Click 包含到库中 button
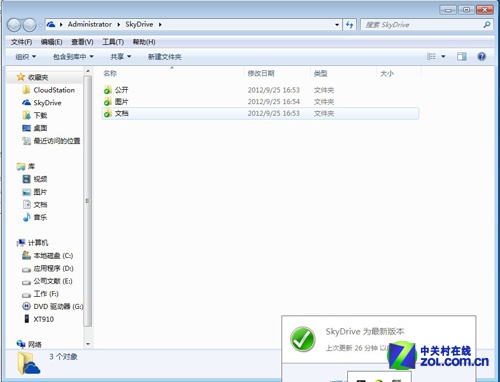Viewport: 500px width, 382px height. click(73, 57)
